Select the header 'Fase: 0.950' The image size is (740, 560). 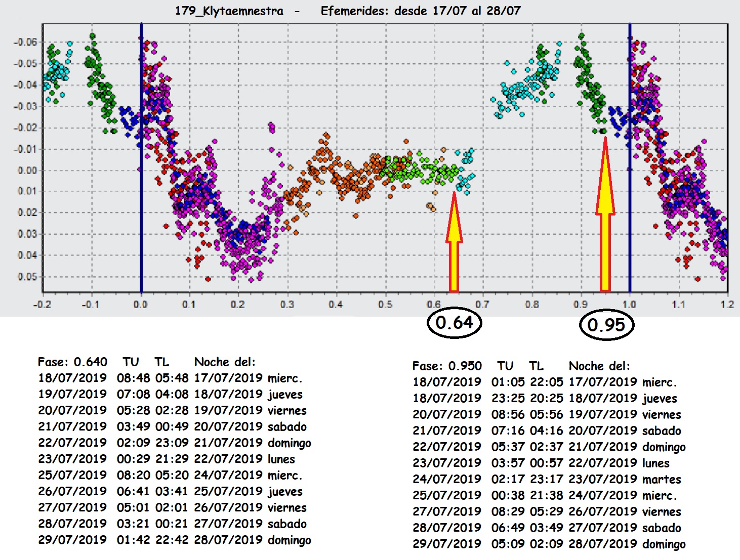447,366
